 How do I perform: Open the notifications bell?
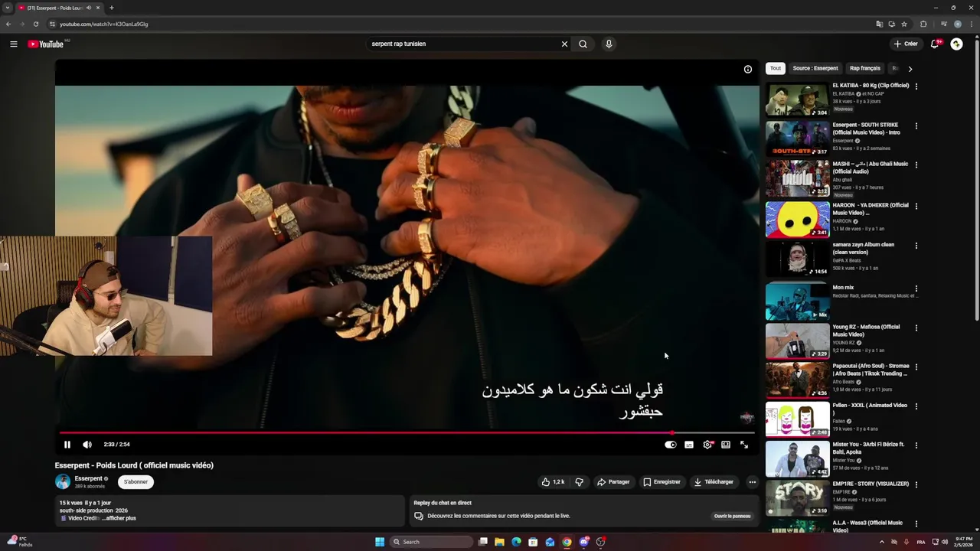934,44
